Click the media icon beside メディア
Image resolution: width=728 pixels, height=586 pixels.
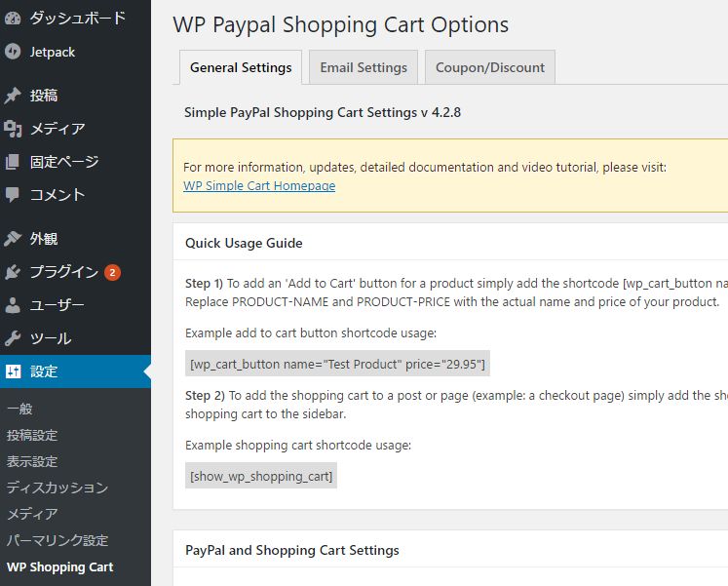pos(13,129)
